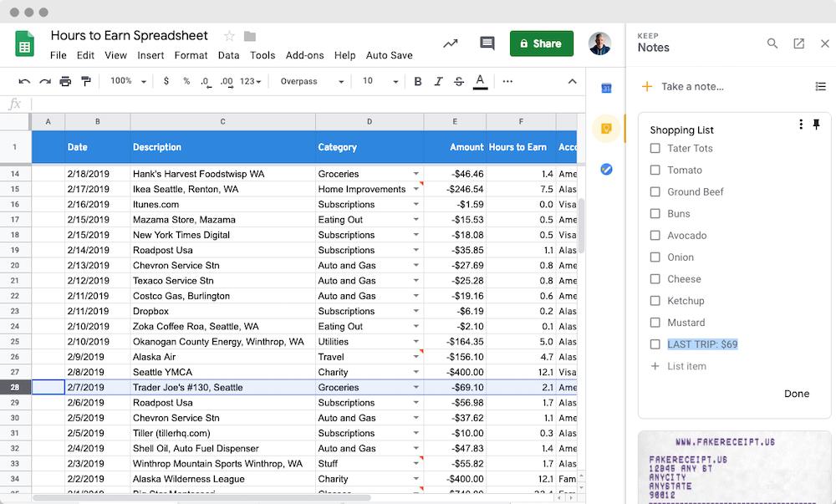Open the Tasks side panel icon
Screen dimensions: 836x504
[606, 170]
